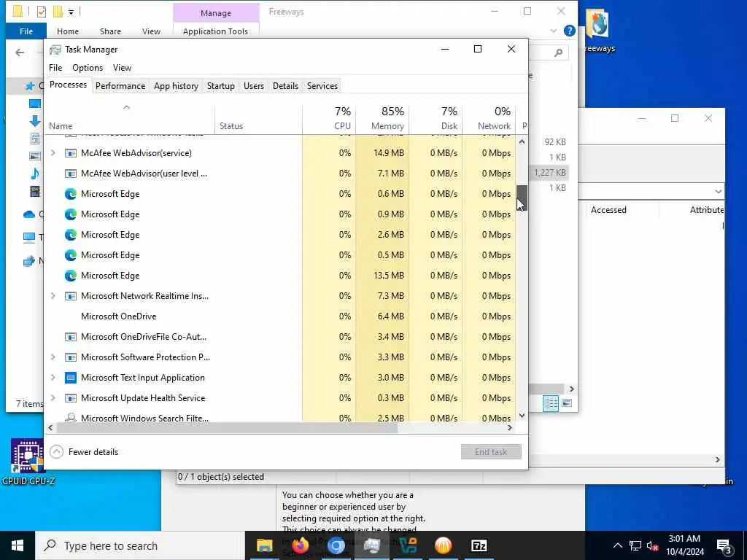Click Microsoft Update Health Service icon

(71, 398)
